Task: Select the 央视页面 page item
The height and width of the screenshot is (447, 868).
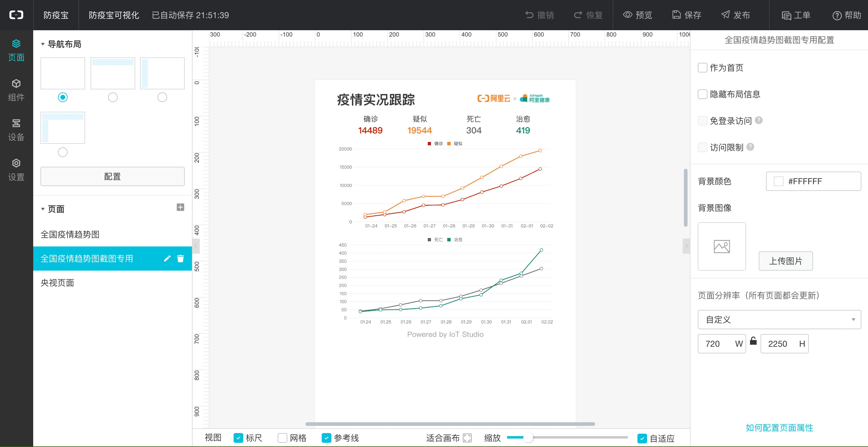Action: click(x=57, y=283)
